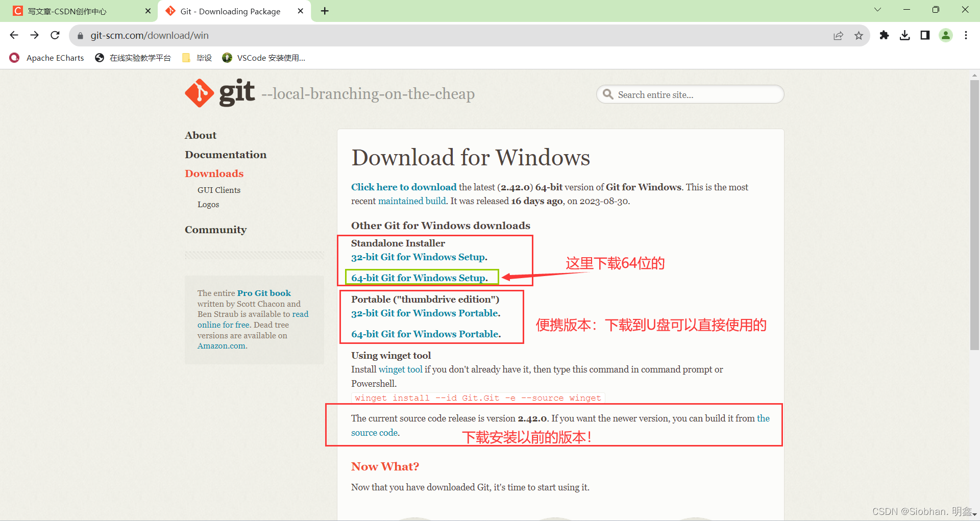Click the winget install command text
This screenshot has width=980, height=521.
(x=478, y=398)
